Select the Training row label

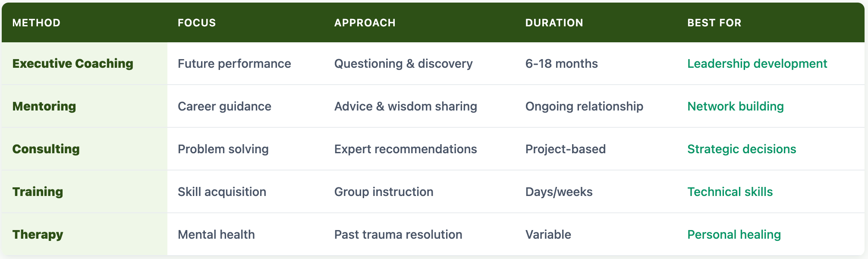click(x=38, y=192)
